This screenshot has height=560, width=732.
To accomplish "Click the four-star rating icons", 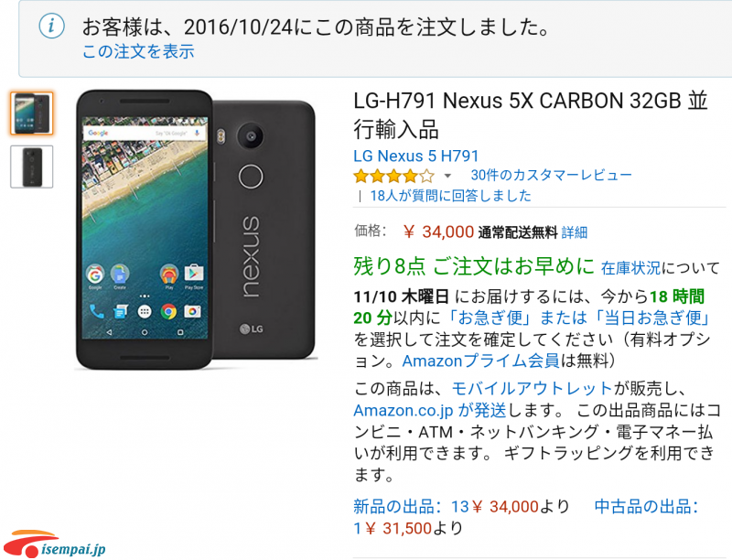I will coord(394,176).
